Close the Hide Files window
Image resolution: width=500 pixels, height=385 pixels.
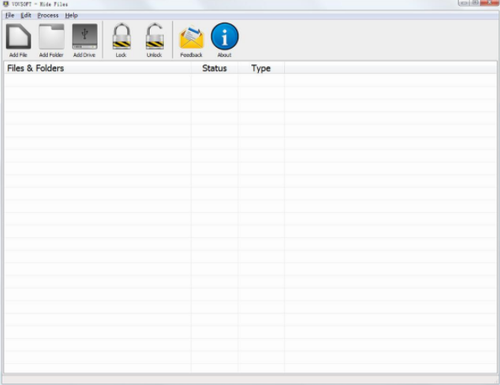[x=489, y=3]
